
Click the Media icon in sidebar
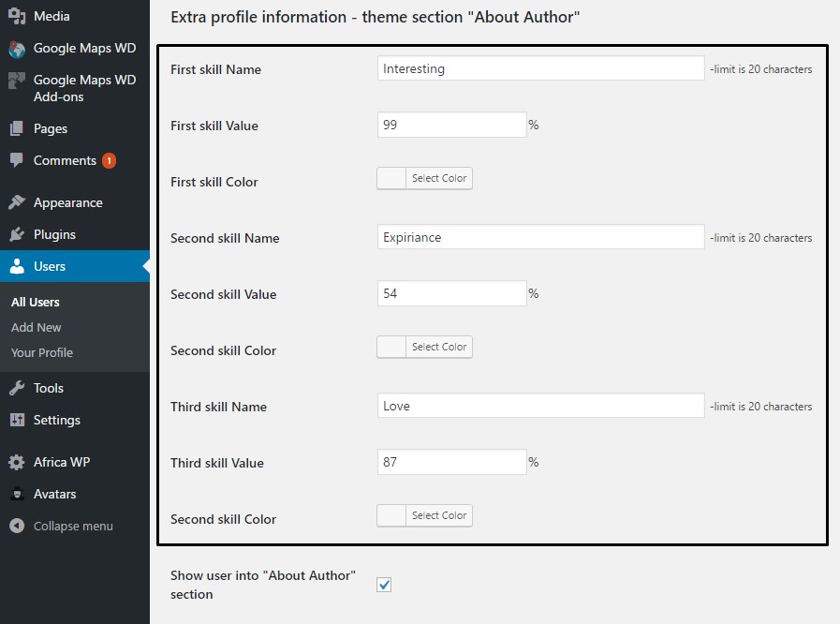(17, 16)
